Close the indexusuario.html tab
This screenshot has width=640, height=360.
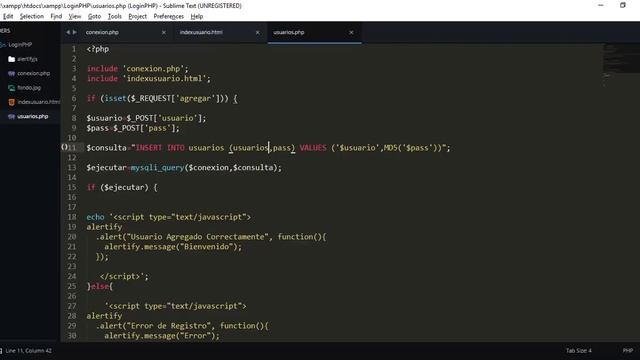(x=258, y=32)
